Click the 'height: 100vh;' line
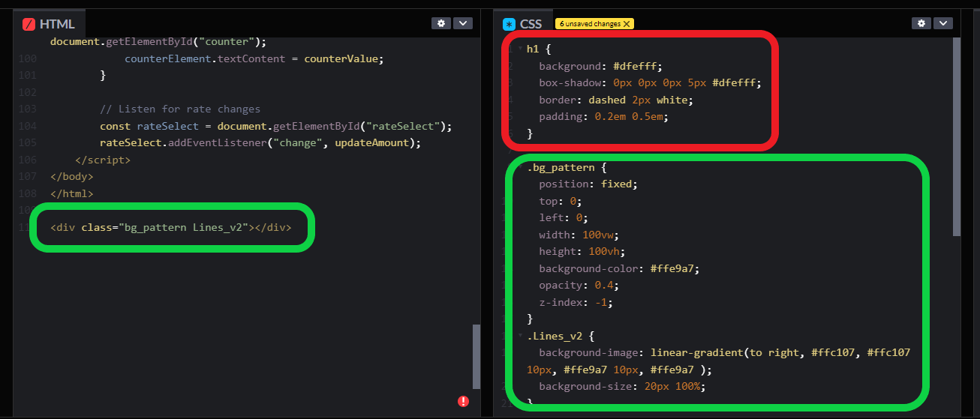Screen dimensions: 980x419 [x=582, y=252]
